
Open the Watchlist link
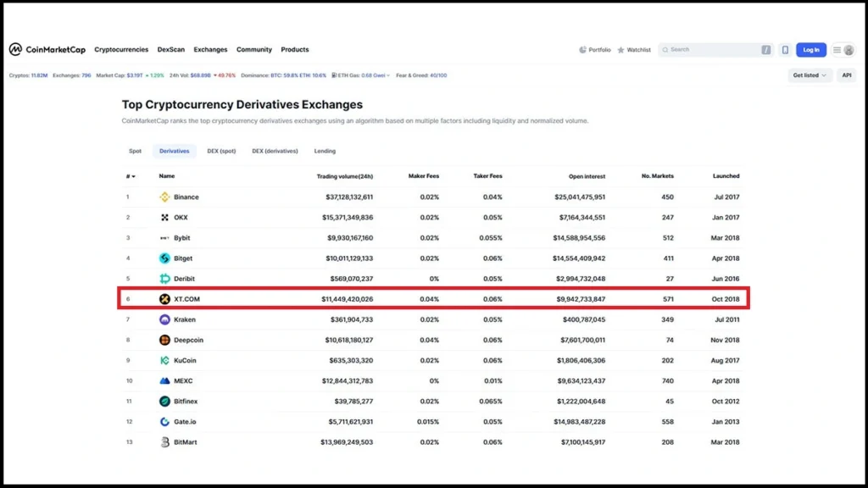pyautogui.click(x=634, y=50)
